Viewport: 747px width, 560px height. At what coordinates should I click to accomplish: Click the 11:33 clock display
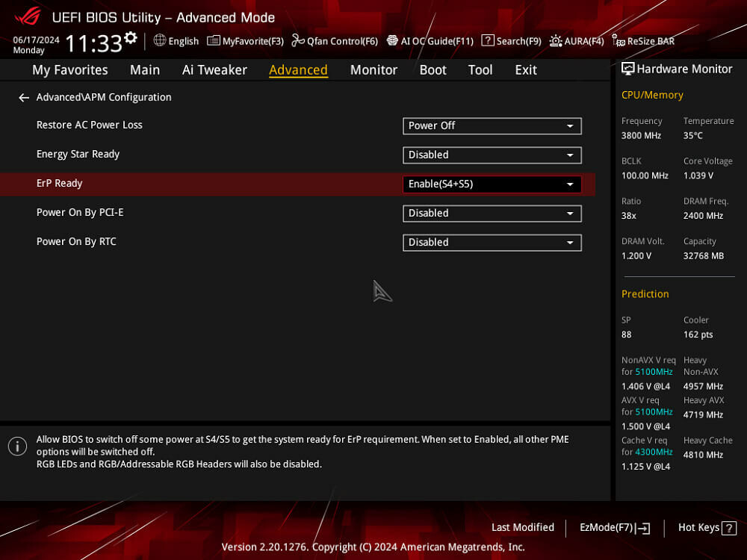94,43
